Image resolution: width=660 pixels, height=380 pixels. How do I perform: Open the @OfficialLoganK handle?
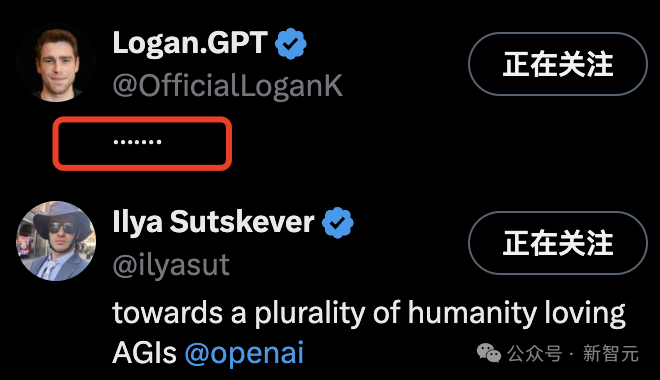tap(228, 86)
